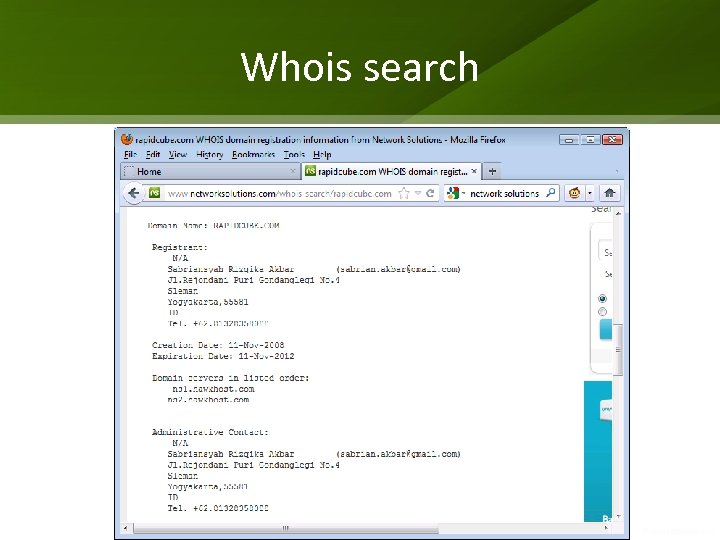Screen dimensions: 720x540
Task: Open the Greasemonkey dropdown arrow
Action: [x=590, y=193]
